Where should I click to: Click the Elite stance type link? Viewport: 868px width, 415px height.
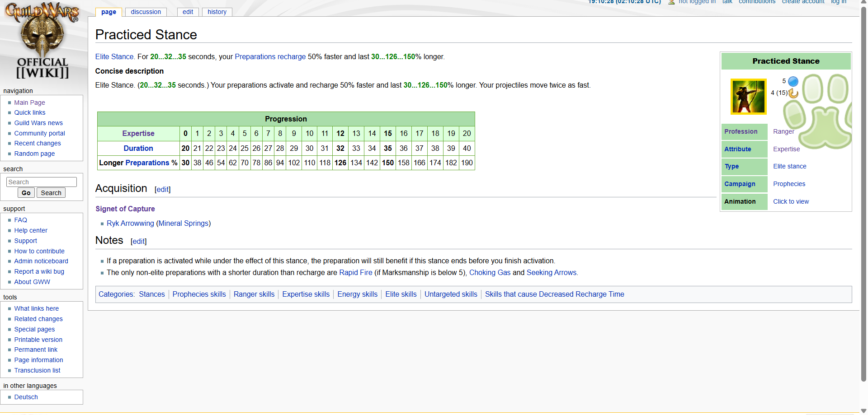pyautogui.click(x=790, y=166)
